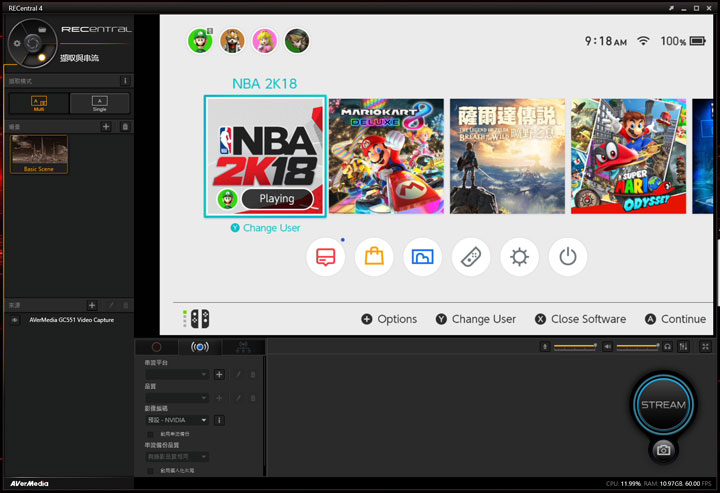Screen dimensions: 720x493
Task: Add streaming platform with plus button
Action: tap(219, 375)
